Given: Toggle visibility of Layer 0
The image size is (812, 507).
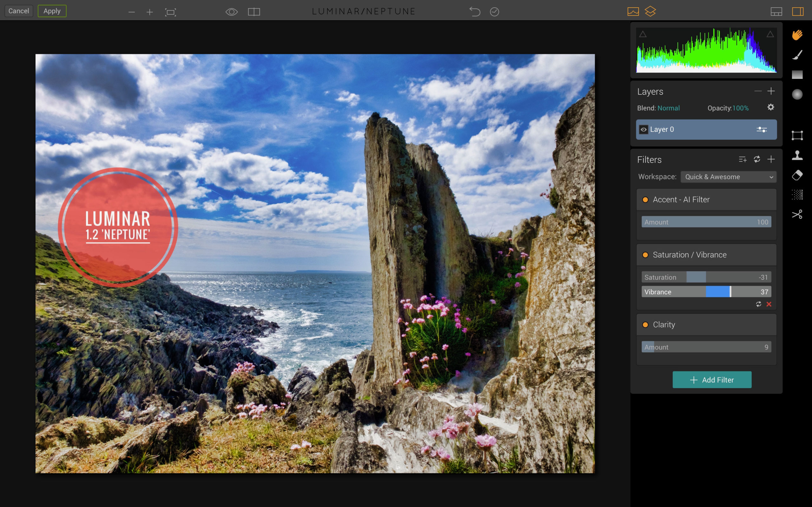Looking at the screenshot, I should click(x=644, y=129).
